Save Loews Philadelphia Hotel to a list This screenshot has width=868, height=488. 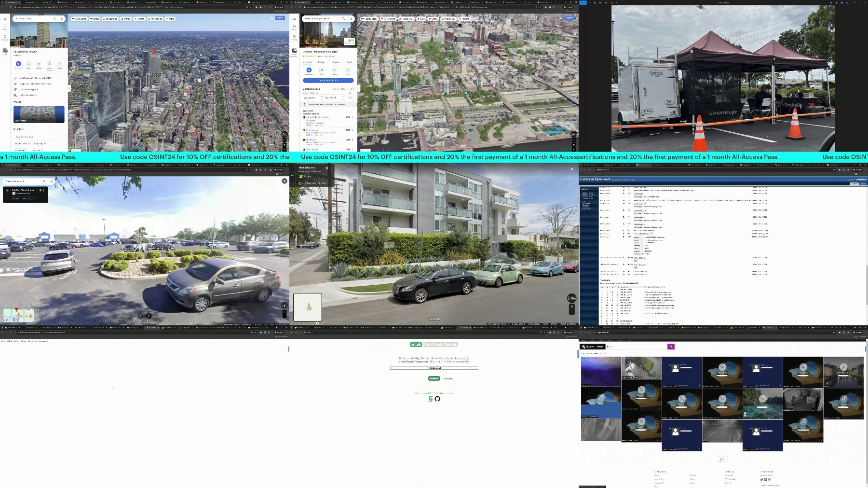[322, 71]
